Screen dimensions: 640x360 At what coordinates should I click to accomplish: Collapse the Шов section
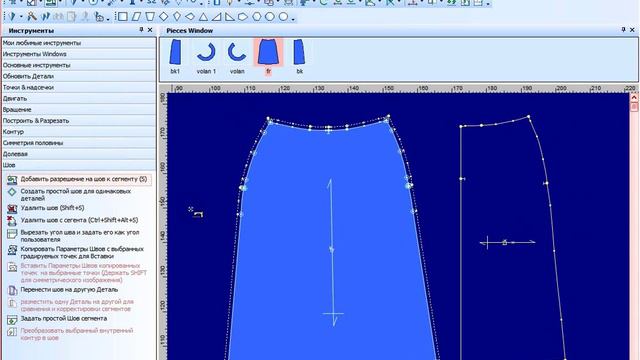(79, 165)
